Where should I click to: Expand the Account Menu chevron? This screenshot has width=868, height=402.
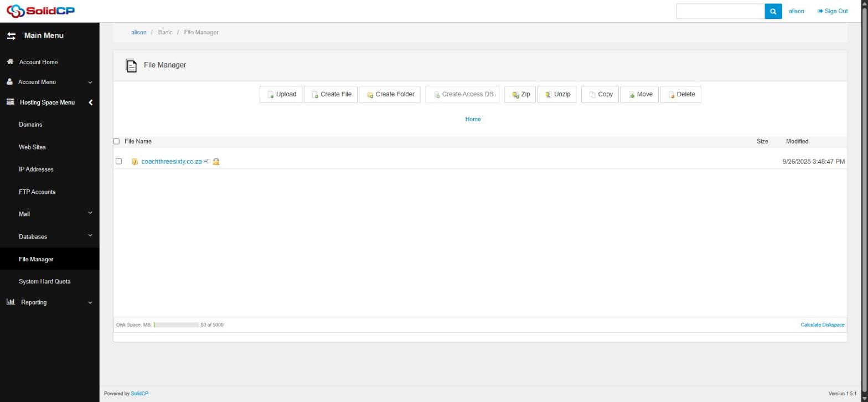90,83
